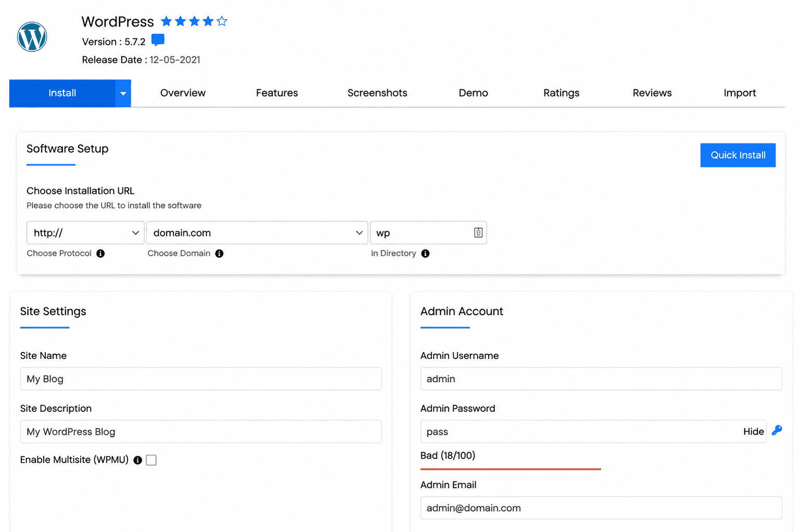This screenshot has height=532, width=800.
Task: Open the domain.com domain dropdown
Action: 257,232
